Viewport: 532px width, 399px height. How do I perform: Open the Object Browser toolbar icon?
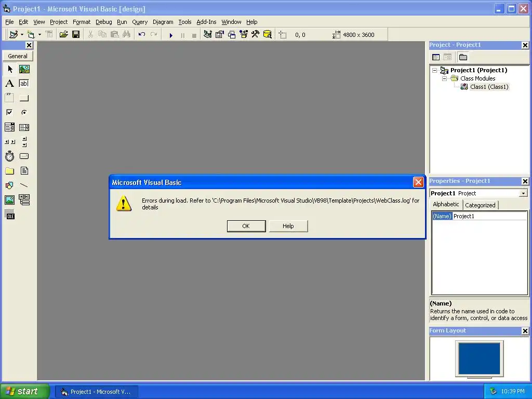point(244,35)
